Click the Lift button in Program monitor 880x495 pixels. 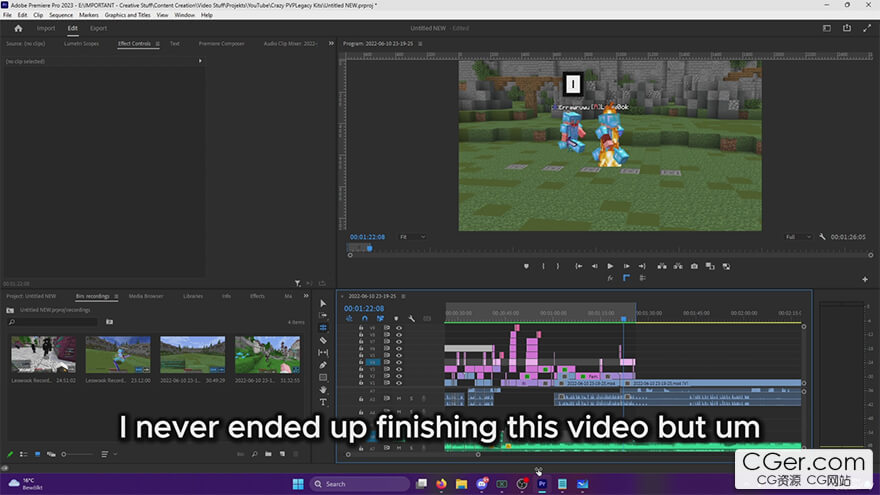click(662, 266)
